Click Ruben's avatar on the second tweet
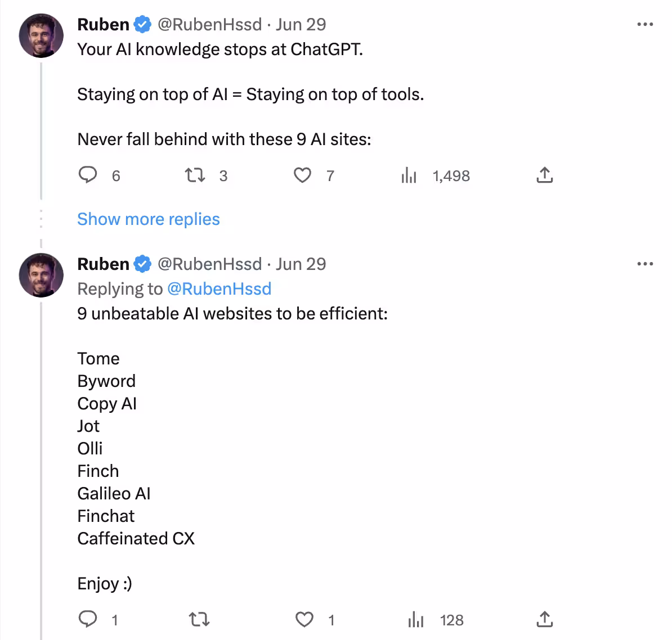 41,275
